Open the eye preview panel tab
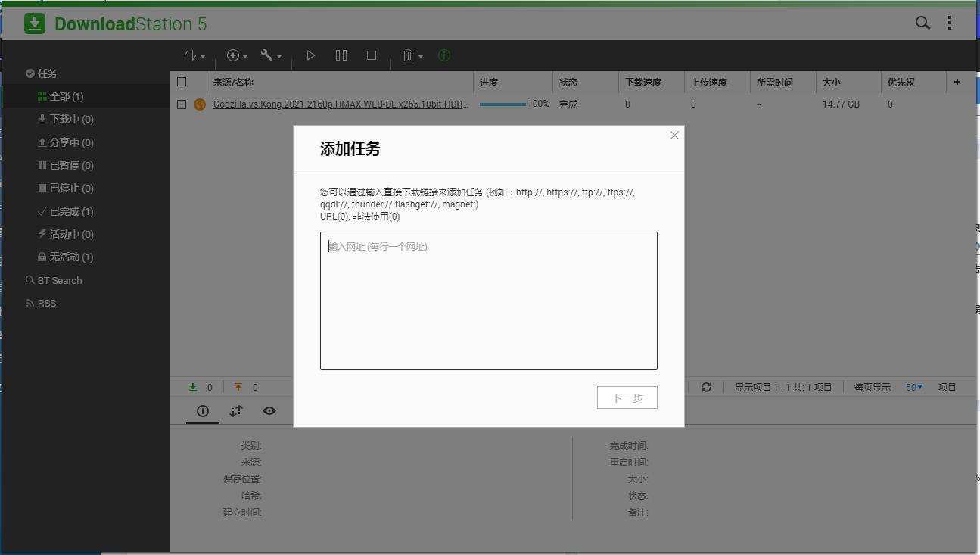The width and height of the screenshot is (980, 555). (269, 410)
